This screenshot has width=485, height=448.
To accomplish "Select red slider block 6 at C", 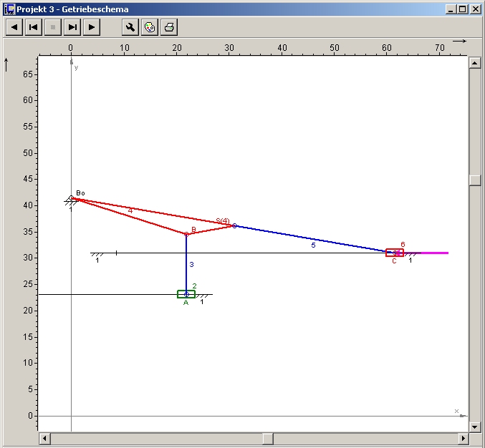I will tap(395, 253).
